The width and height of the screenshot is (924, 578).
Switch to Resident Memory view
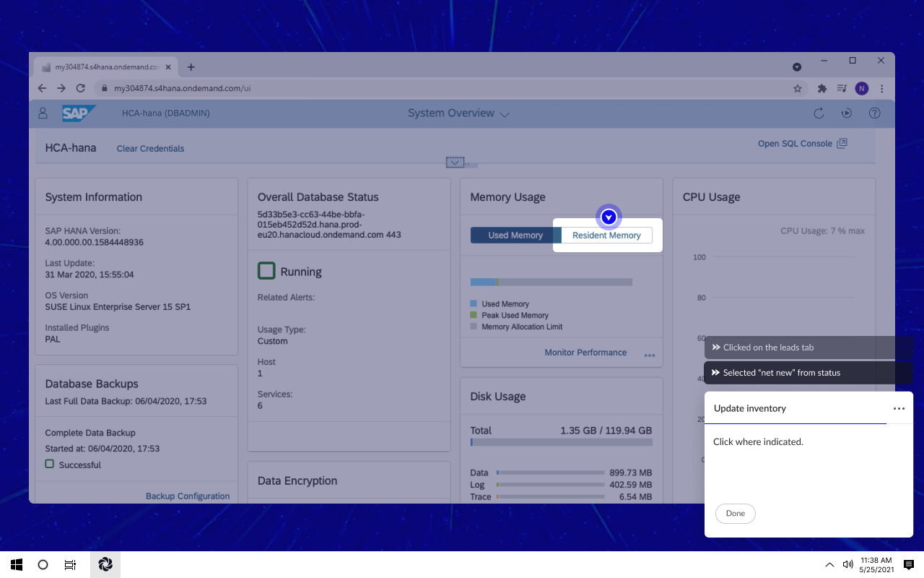pos(606,236)
